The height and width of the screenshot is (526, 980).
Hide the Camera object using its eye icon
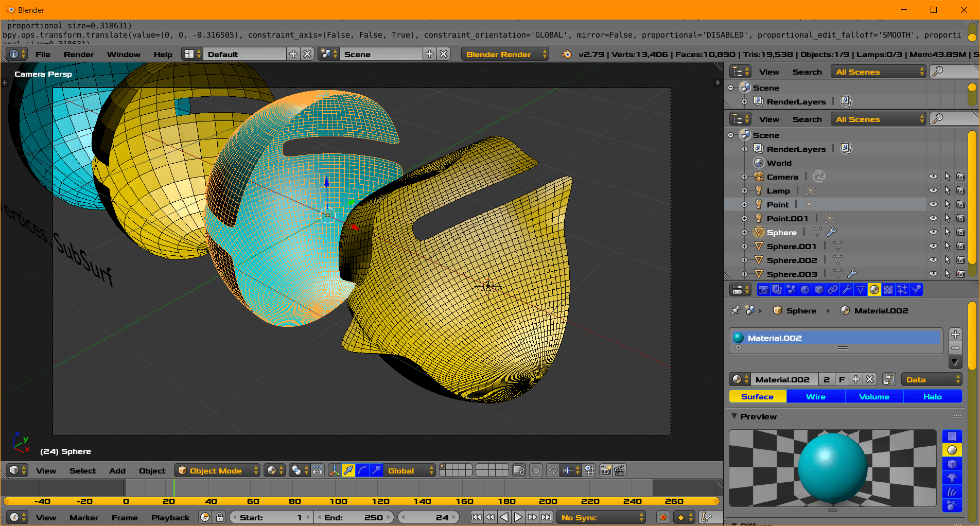pyautogui.click(x=933, y=177)
